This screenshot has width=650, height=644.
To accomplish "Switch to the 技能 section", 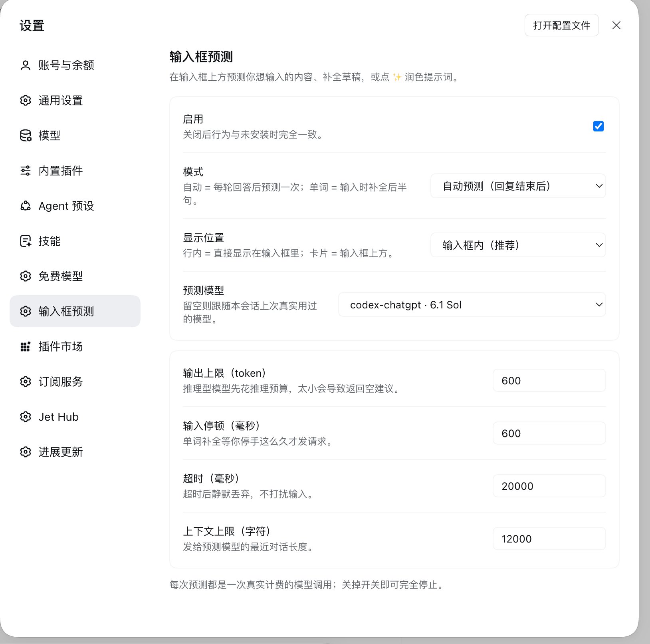I will 75,241.
